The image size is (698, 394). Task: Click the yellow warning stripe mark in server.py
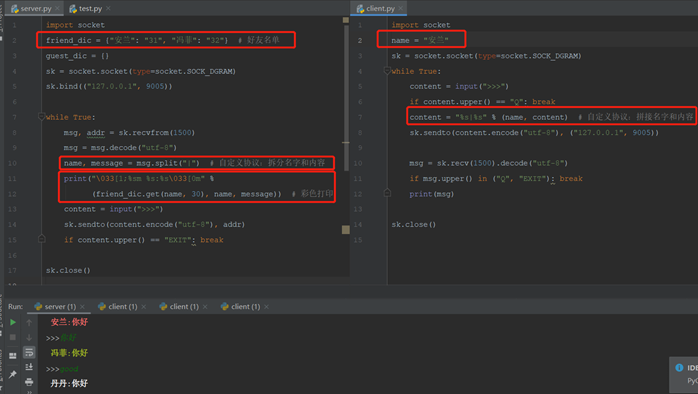346,230
